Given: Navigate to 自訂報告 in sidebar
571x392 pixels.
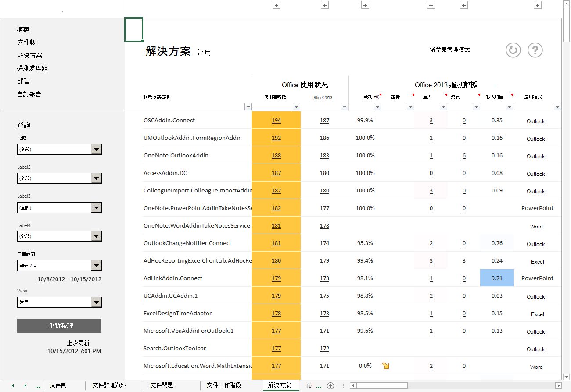Looking at the screenshot, I should 29,94.
